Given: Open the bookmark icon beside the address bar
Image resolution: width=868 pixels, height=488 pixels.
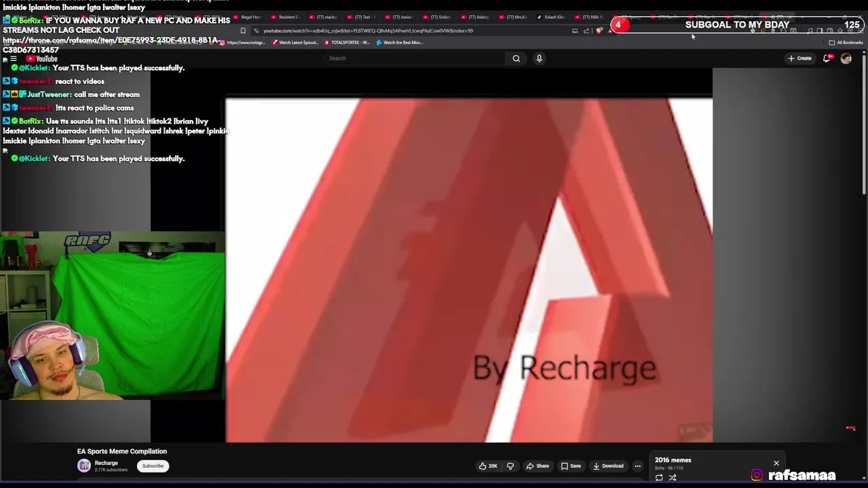Looking at the screenshot, I should tap(243, 30).
